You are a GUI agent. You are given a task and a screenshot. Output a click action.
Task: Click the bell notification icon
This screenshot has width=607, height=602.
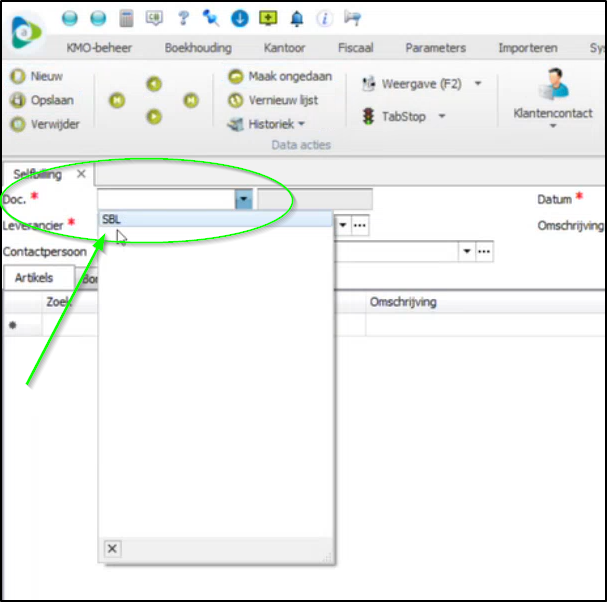(296, 18)
